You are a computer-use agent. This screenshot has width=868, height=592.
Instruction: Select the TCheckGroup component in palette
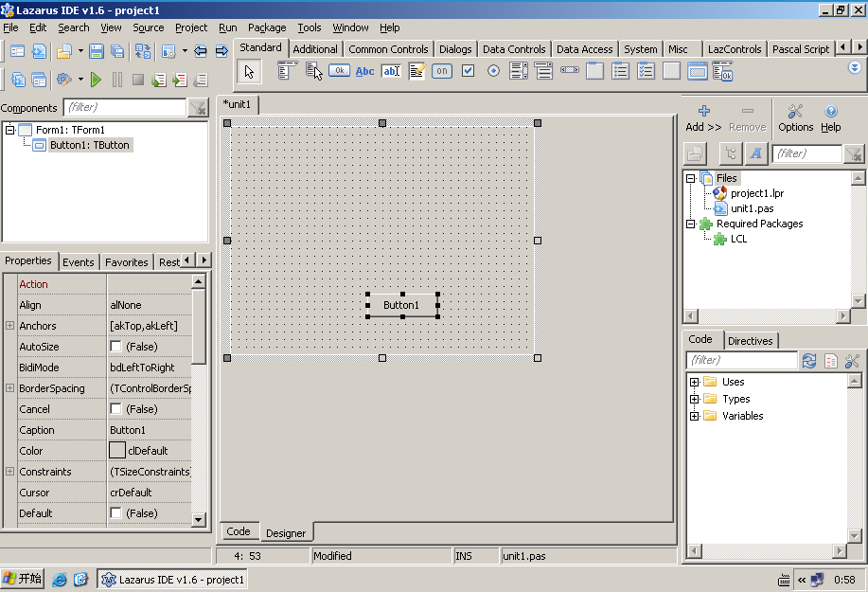pyautogui.click(x=646, y=71)
